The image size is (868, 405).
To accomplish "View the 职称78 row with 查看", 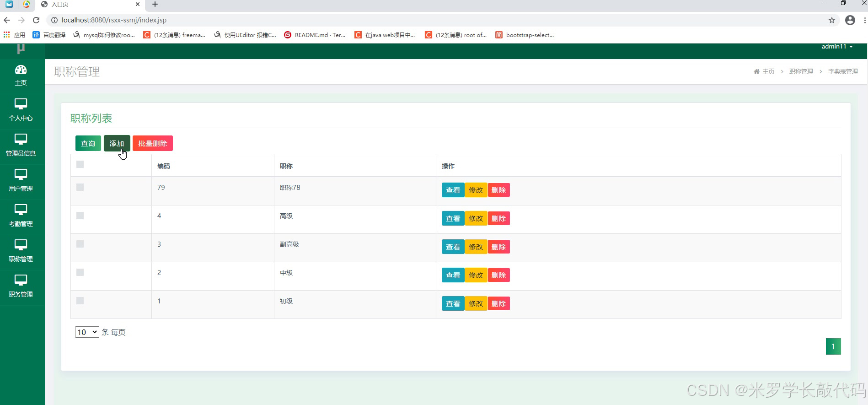I will [x=453, y=190].
